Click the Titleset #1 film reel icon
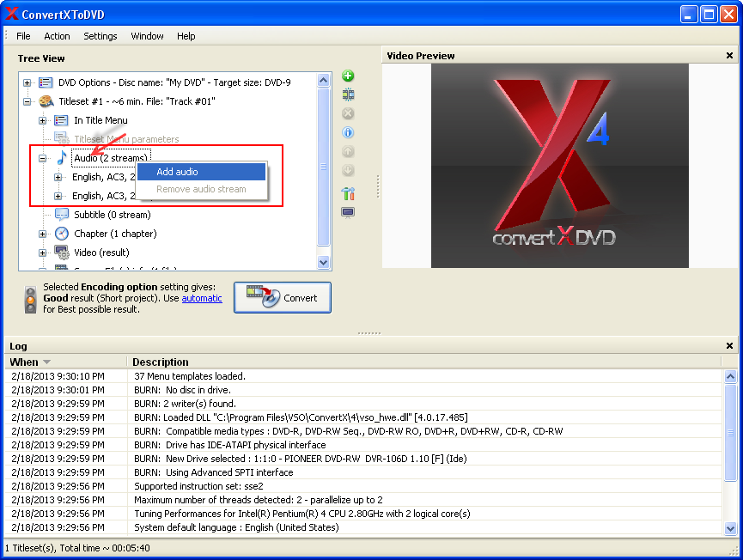Viewport: 743px width, 560px height. [46, 101]
